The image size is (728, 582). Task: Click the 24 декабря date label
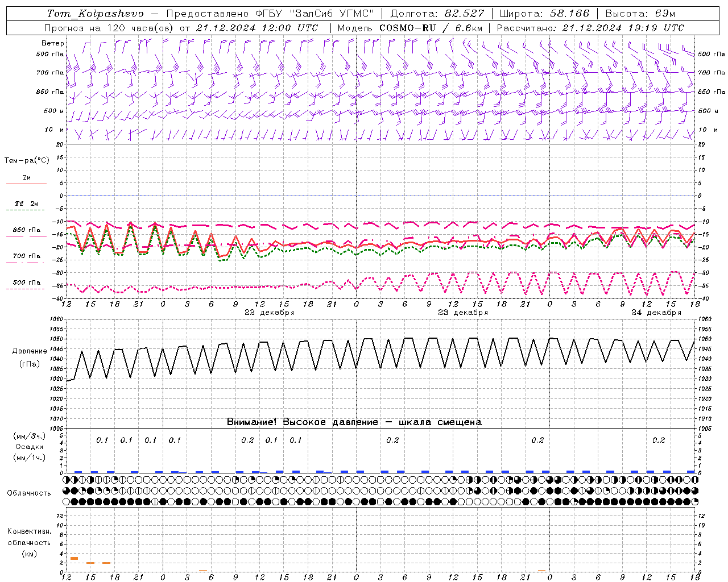(656, 313)
